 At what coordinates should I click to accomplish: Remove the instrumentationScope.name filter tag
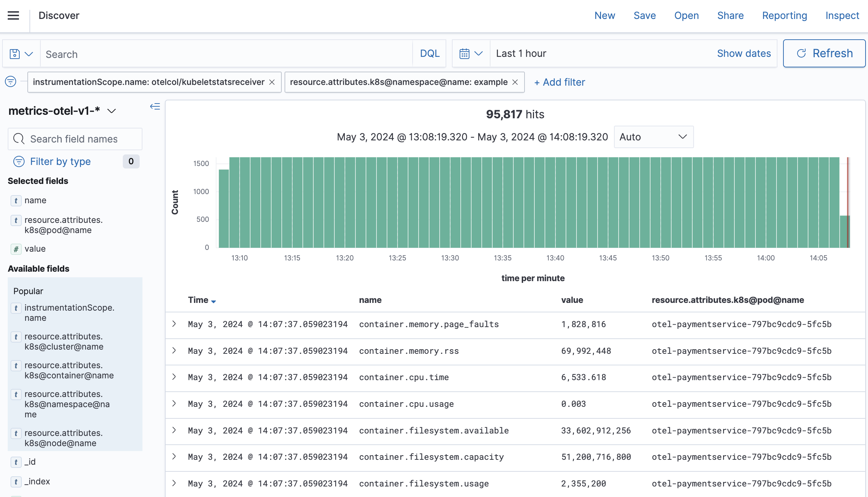point(273,82)
